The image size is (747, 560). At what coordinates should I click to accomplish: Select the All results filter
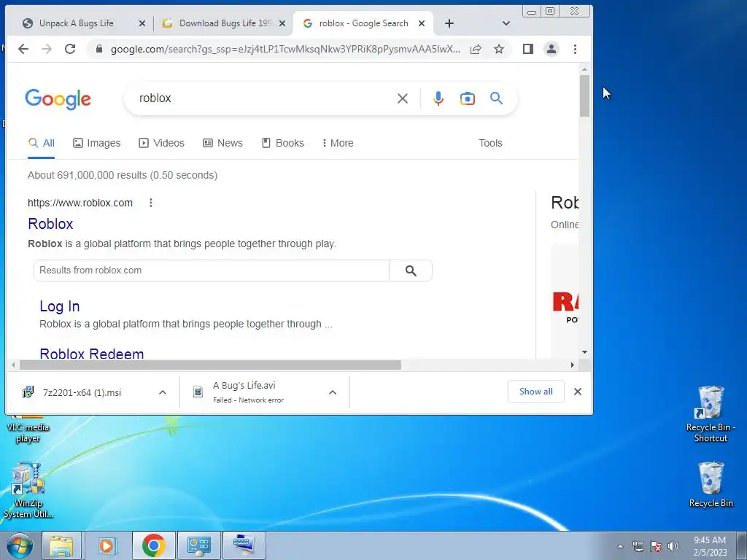coord(42,143)
